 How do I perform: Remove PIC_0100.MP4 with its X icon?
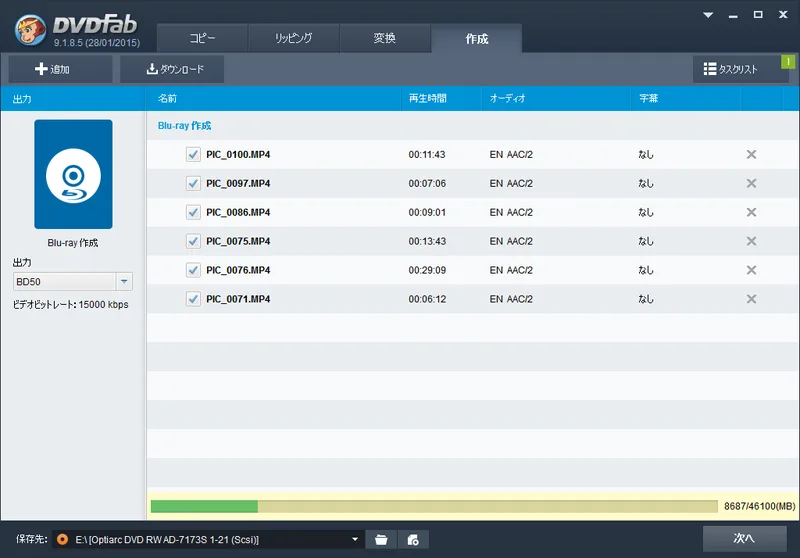pyautogui.click(x=751, y=155)
